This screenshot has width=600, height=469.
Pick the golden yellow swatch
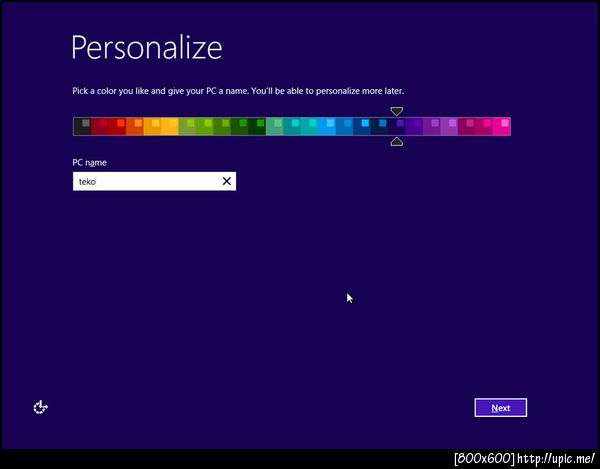point(170,126)
